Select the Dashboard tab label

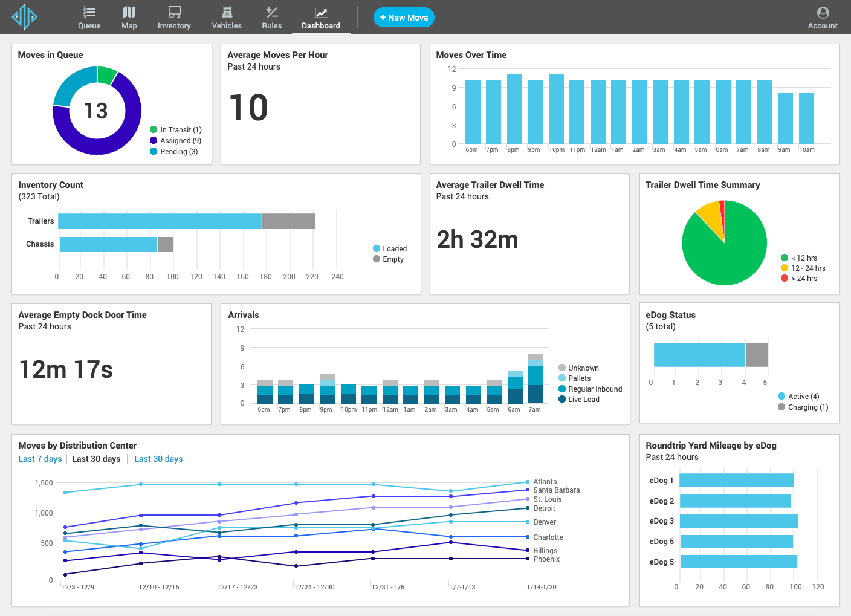point(321,26)
